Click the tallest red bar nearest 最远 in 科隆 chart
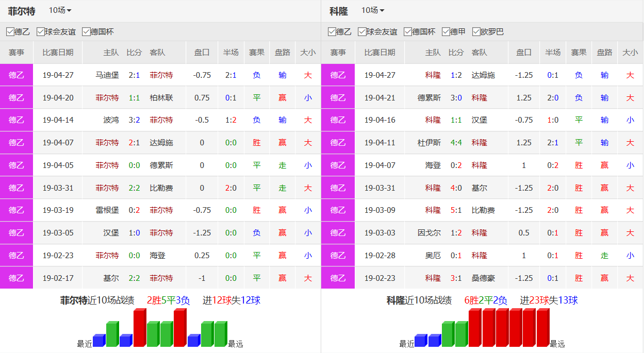Viewport: 644px width, 353px height. pyautogui.click(x=542, y=328)
